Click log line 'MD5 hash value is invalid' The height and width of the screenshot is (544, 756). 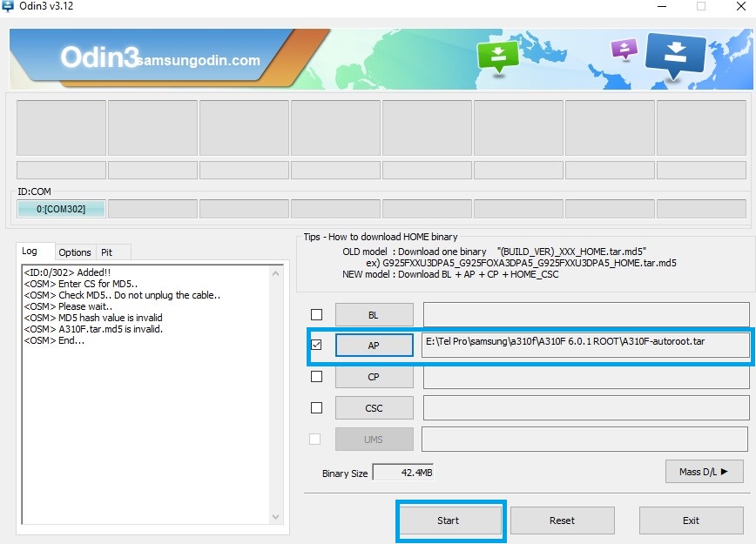tap(93, 318)
